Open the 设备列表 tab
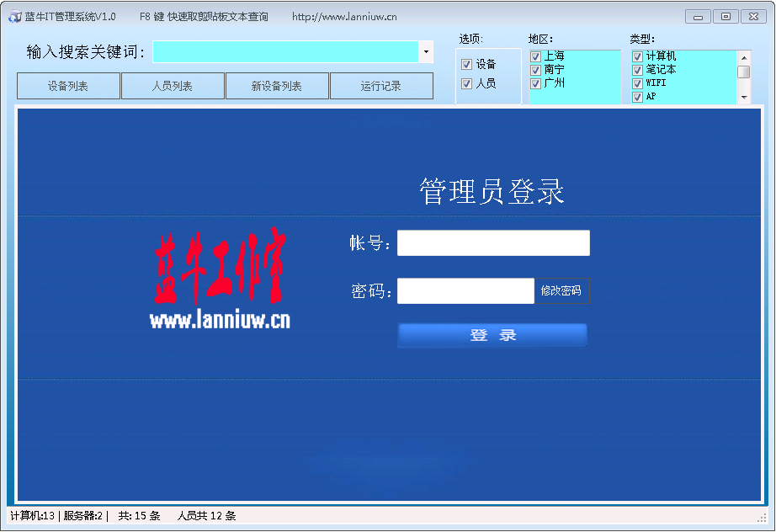Screen dimensions: 776x532 [x=68, y=86]
